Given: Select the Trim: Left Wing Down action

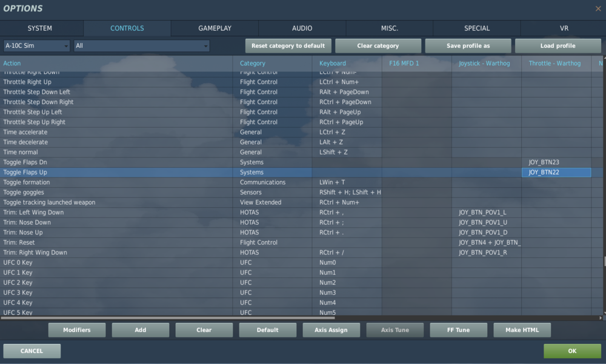Looking at the screenshot, I should (116, 213).
